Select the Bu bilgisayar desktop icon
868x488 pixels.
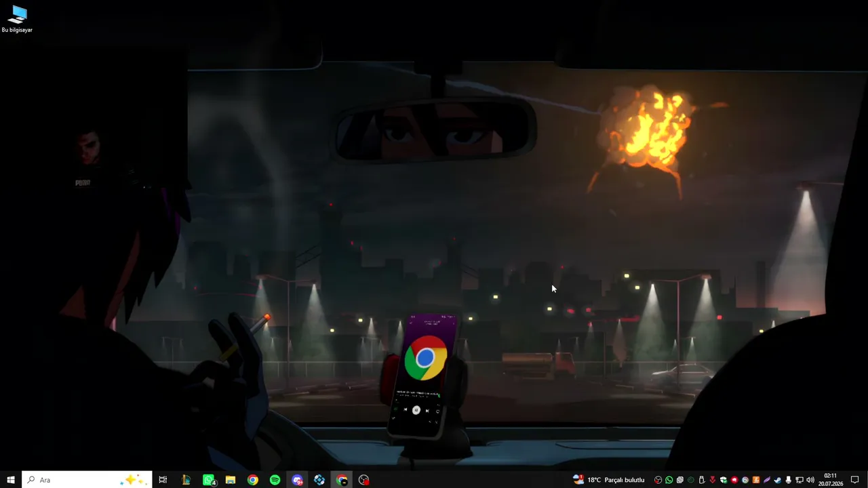tap(17, 19)
